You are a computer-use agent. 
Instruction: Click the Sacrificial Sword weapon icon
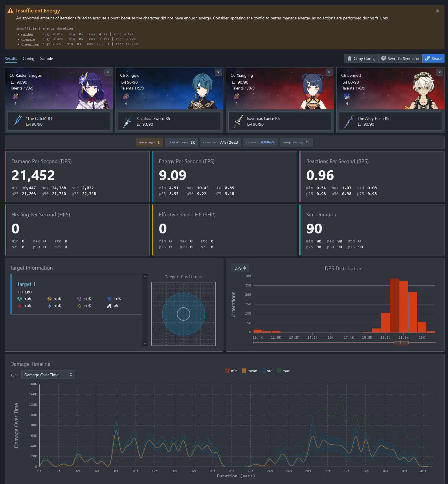click(x=128, y=121)
